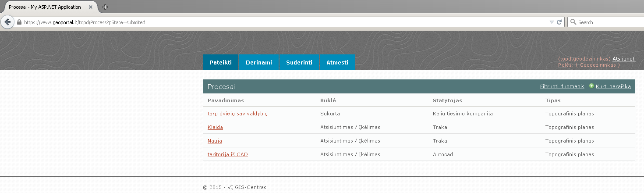Open a new browser tab with plus icon
The height and width of the screenshot is (193, 644).
click(105, 7)
